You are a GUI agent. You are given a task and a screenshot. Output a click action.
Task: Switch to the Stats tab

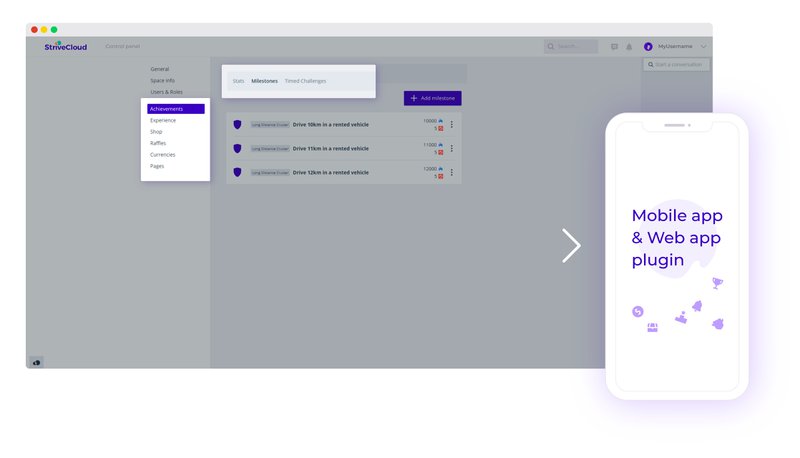pyautogui.click(x=238, y=81)
